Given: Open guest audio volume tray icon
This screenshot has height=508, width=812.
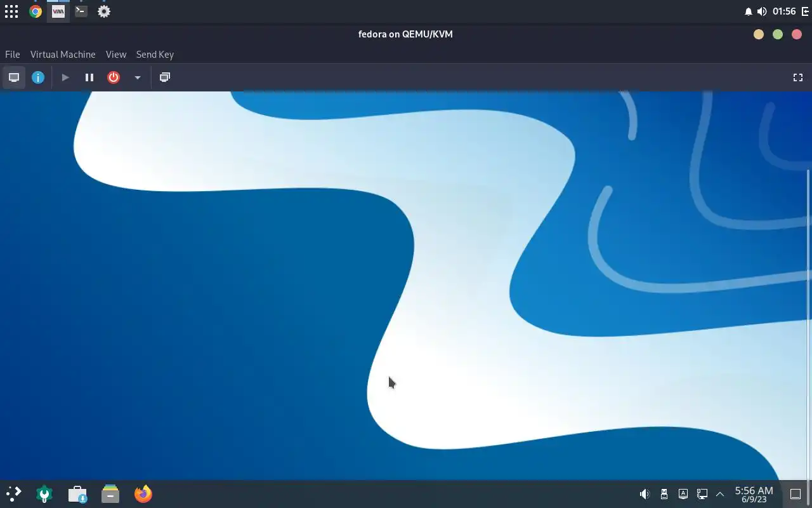Looking at the screenshot, I should pos(645,494).
